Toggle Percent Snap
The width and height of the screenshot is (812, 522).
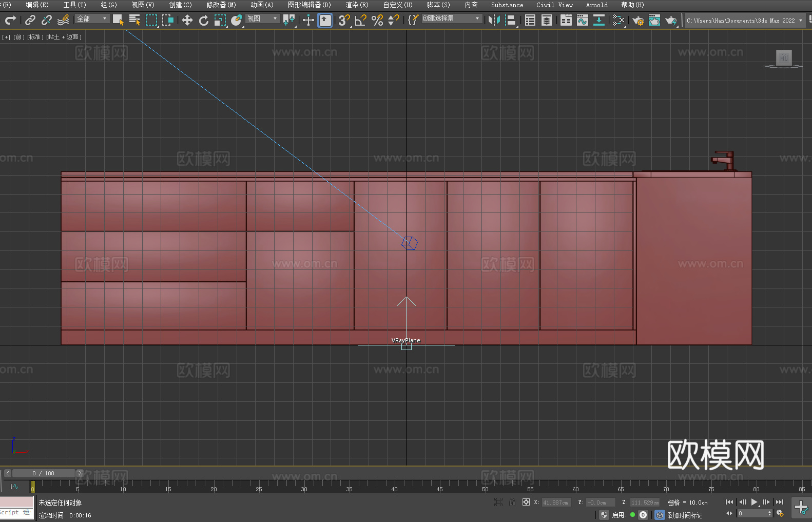click(377, 20)
